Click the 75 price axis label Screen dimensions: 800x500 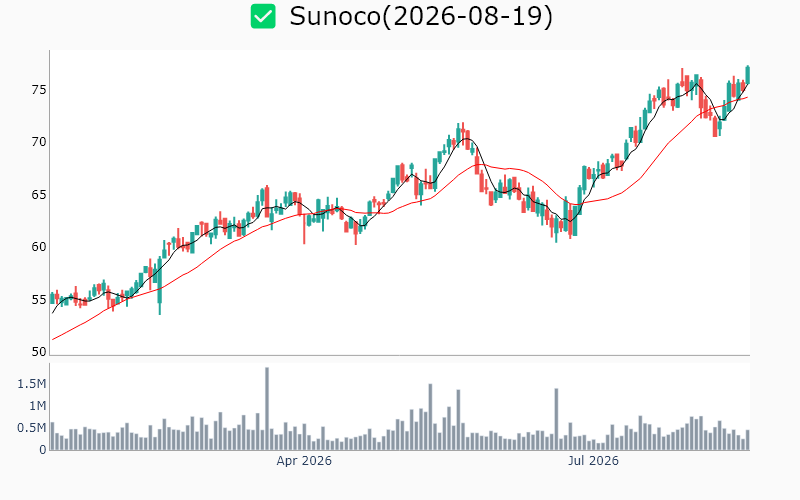coord(39,90)
